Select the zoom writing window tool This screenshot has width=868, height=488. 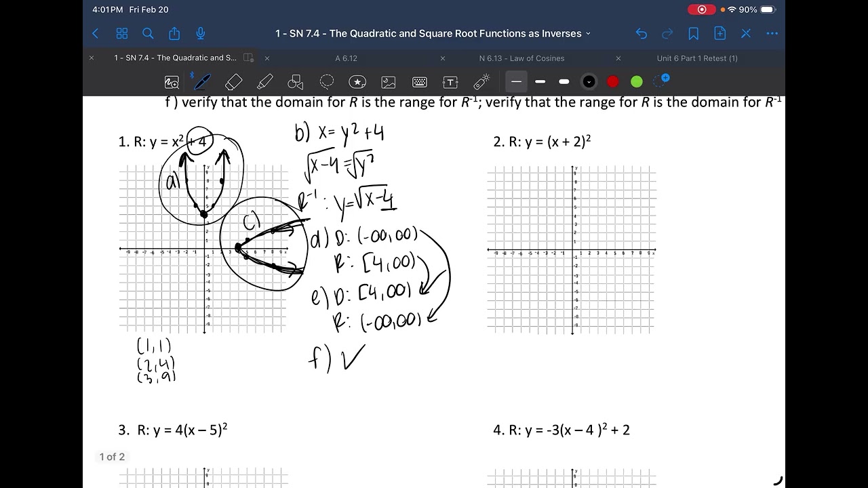point(172,82)
